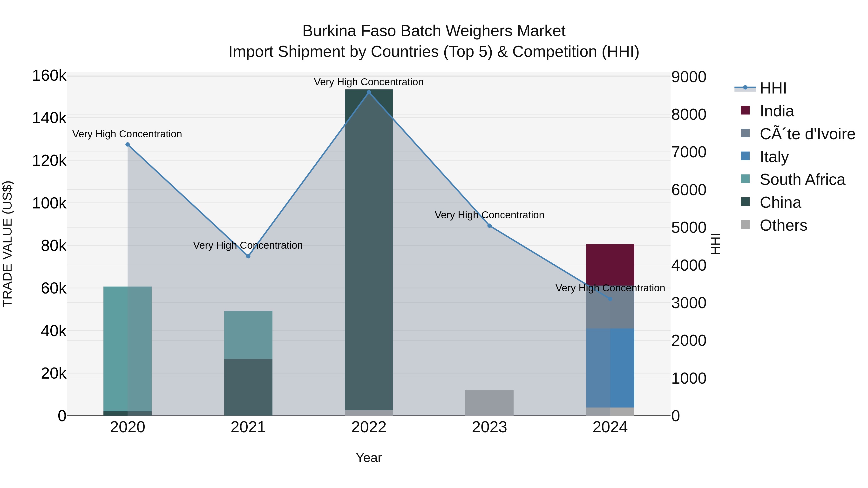Click the 160k trade value tick label
868x488 pixels.
point(49,76)
